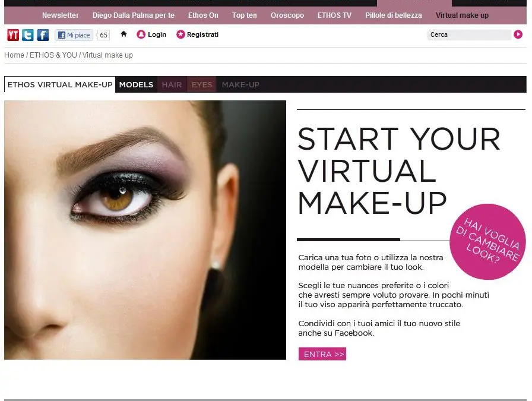This screenshot has height=401, width=532.
Task: Click the Facebook like count 65
Action: point(103,35)
